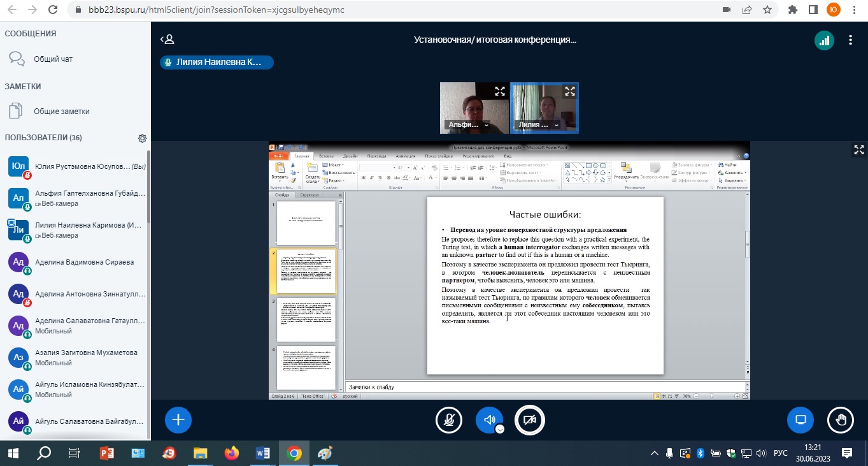Hide the user list panel
Image resolution: width=868 pixels, height=466 pixels.
pyautogui.click(x=167, y=40)
